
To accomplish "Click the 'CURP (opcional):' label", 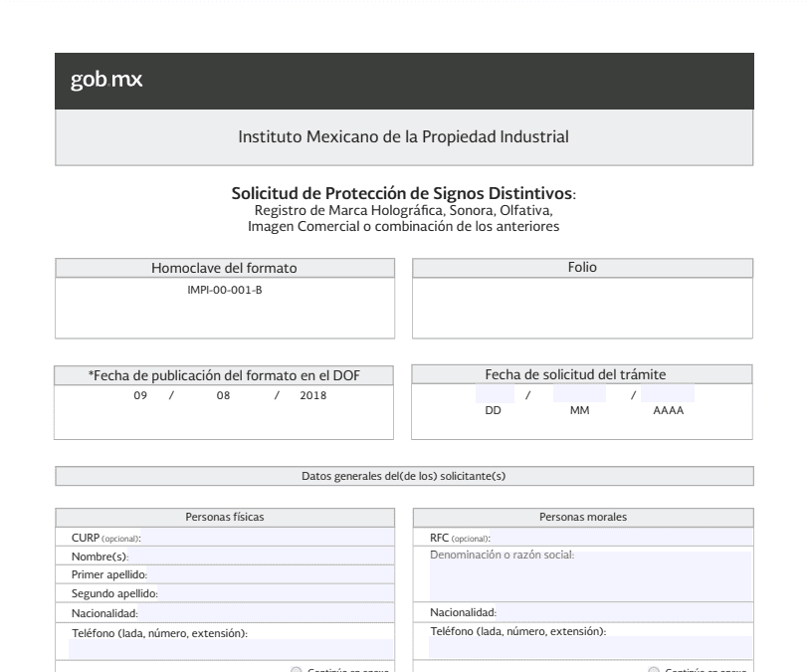I will [105, 538].
